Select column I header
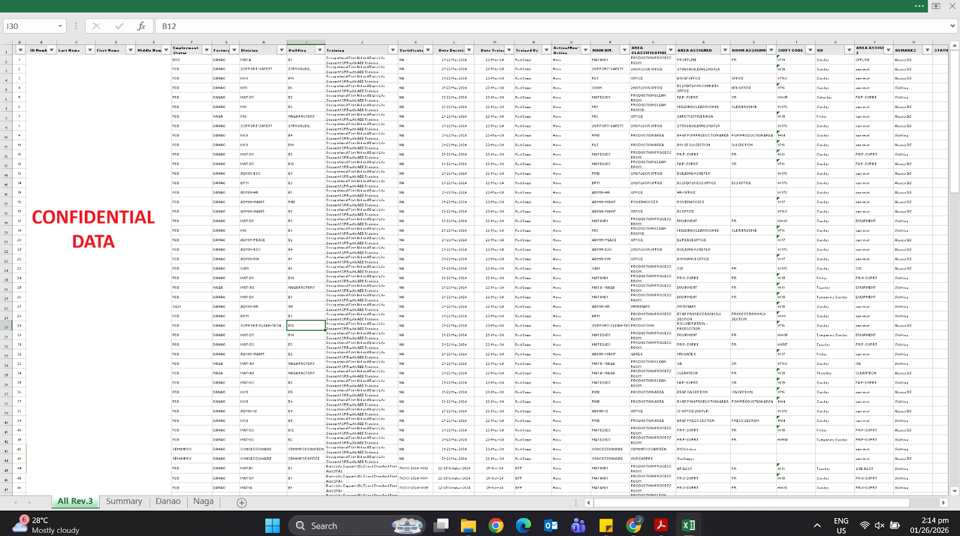This screenshot has height=536, width=960. point(306,42)
